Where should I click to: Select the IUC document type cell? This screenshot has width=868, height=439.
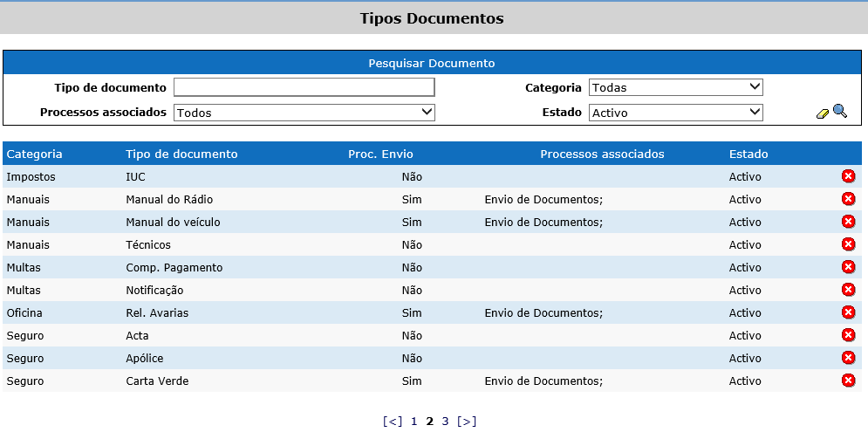coord(135,176)
